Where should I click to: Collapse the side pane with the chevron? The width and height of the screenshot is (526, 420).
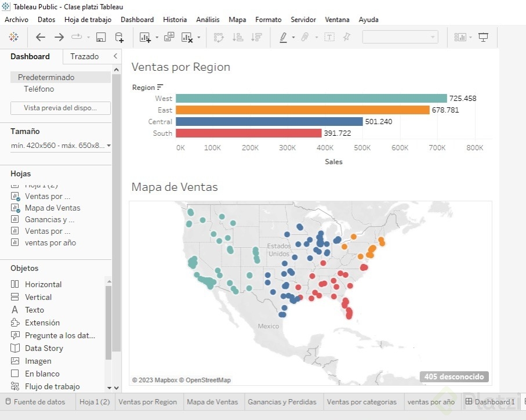pos(115,56)
